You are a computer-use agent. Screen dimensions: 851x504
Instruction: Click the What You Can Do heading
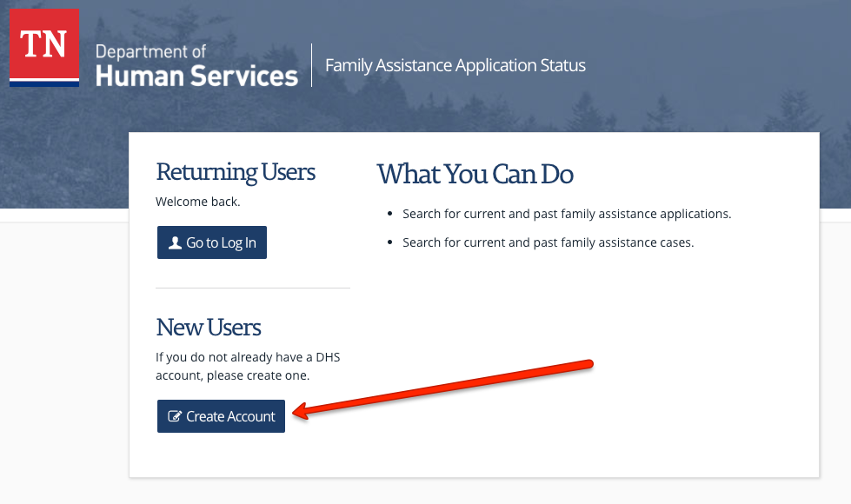pyautogui.click(x=475, y=175)
